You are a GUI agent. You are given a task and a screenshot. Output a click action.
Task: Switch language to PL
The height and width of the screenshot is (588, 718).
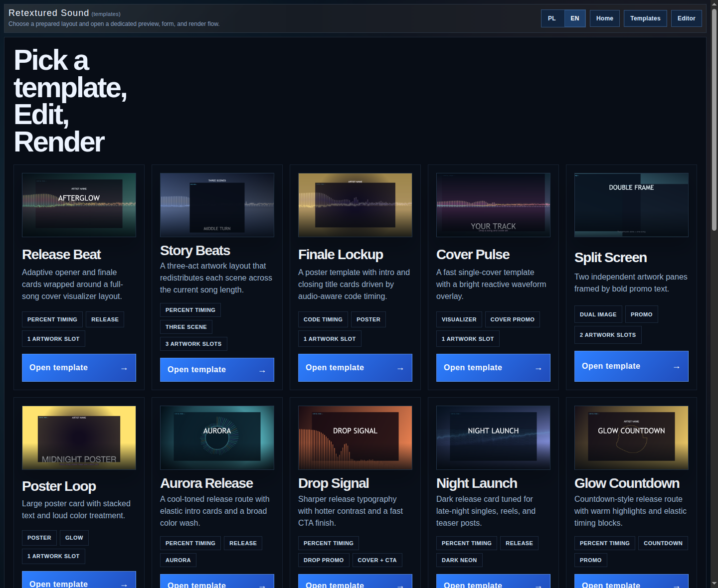tap(552, 18)
